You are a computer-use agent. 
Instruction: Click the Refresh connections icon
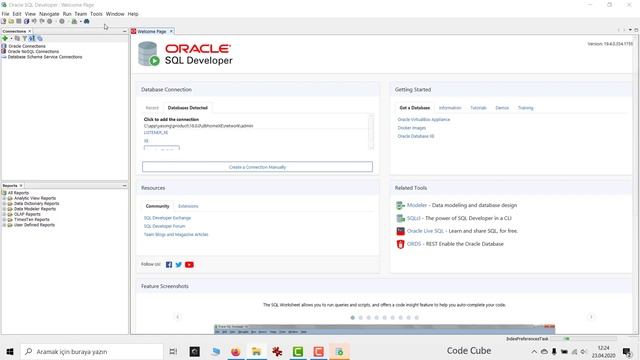(17, 38)
